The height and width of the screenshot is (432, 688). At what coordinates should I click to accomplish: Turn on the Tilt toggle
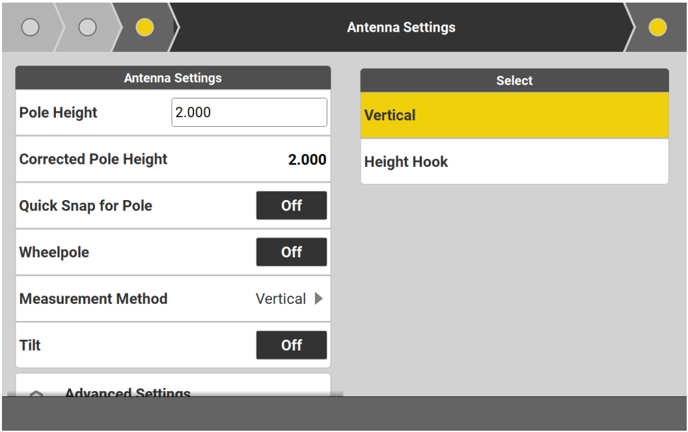click(x=291, y=345)
